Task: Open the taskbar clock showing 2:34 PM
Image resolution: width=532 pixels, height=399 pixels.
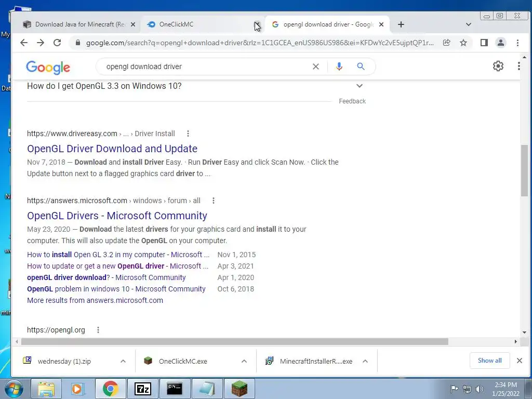Action: click(x=506, y=389)
